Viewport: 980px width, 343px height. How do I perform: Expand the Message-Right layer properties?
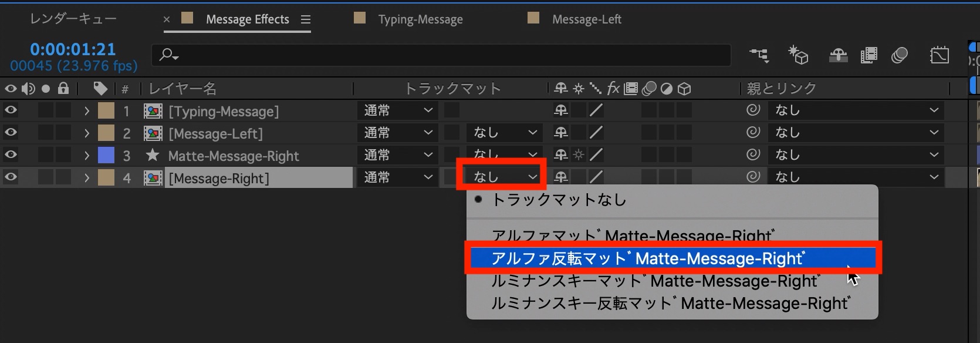point(87,178)
